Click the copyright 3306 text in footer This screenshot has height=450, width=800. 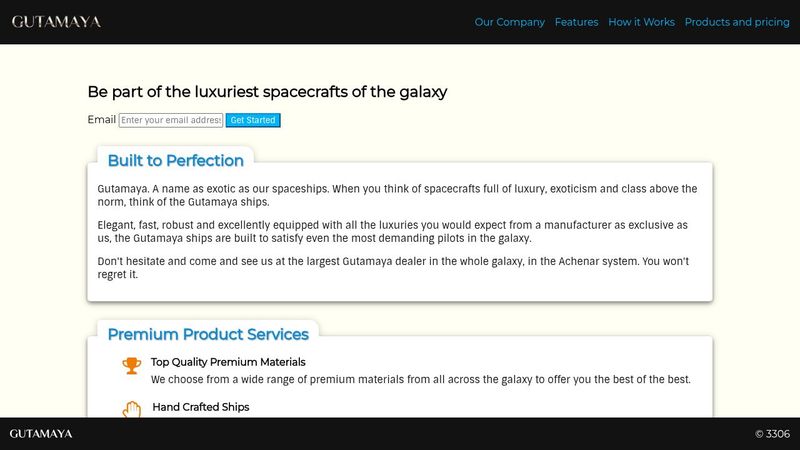point(772,434)
